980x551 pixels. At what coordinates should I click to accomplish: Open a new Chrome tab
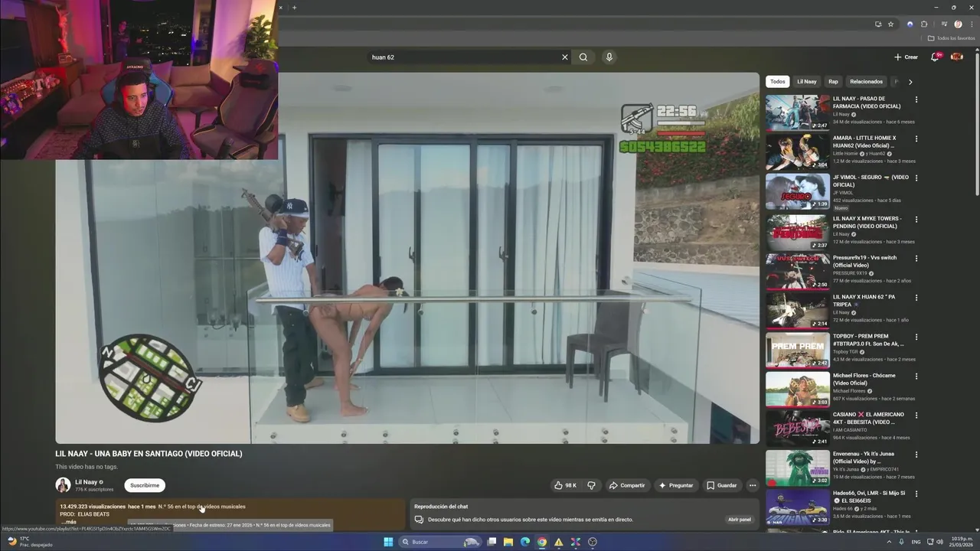coord(294,8)
